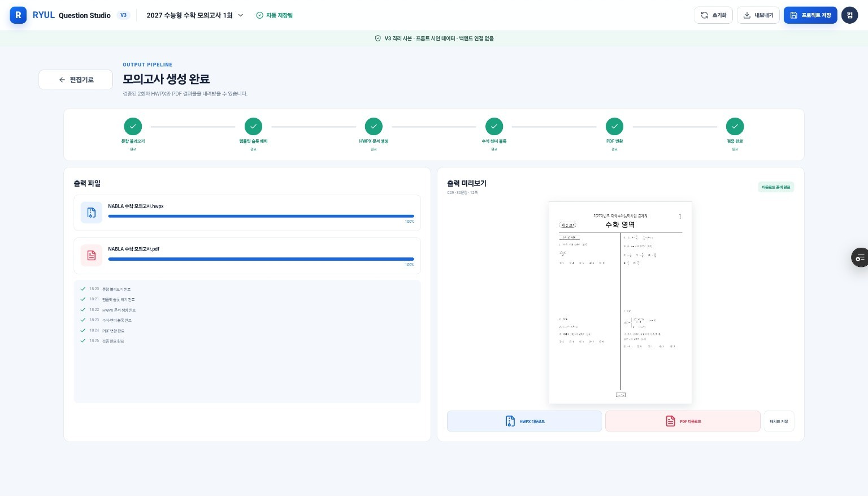
Task: Click the shield icon in the V3 banner
Action: click(x=378, y=38)
